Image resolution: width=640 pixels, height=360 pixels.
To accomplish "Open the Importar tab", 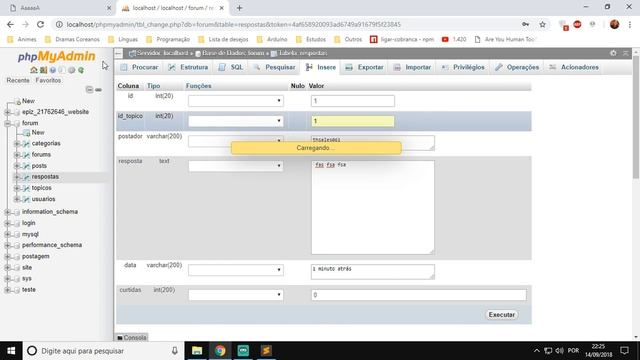I will (412, 67).
